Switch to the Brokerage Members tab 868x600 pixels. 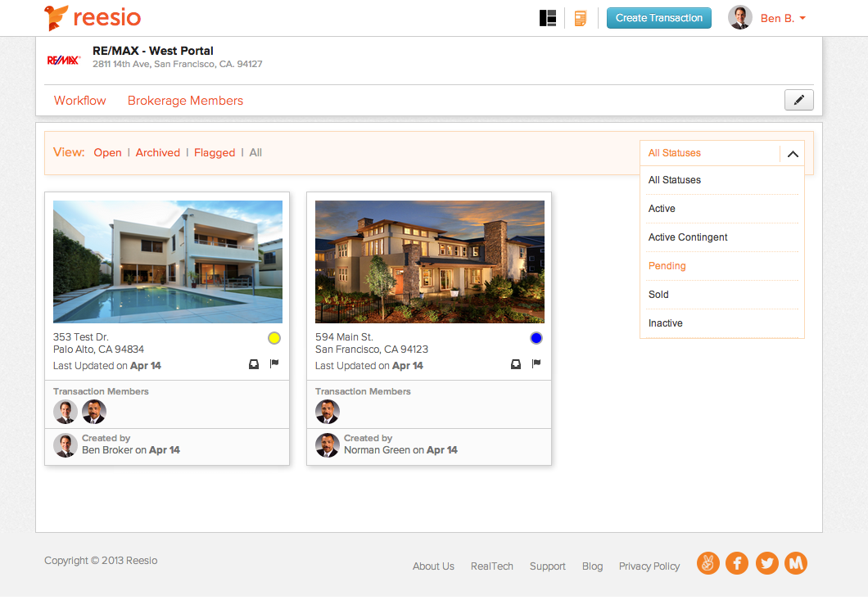pyautogui.click(x=185, y=101)
